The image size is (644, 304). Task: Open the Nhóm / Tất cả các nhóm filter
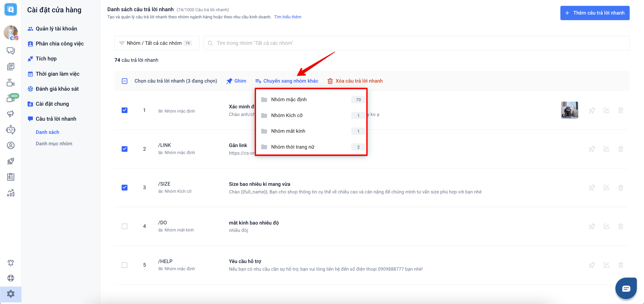[x=157, y=43]
